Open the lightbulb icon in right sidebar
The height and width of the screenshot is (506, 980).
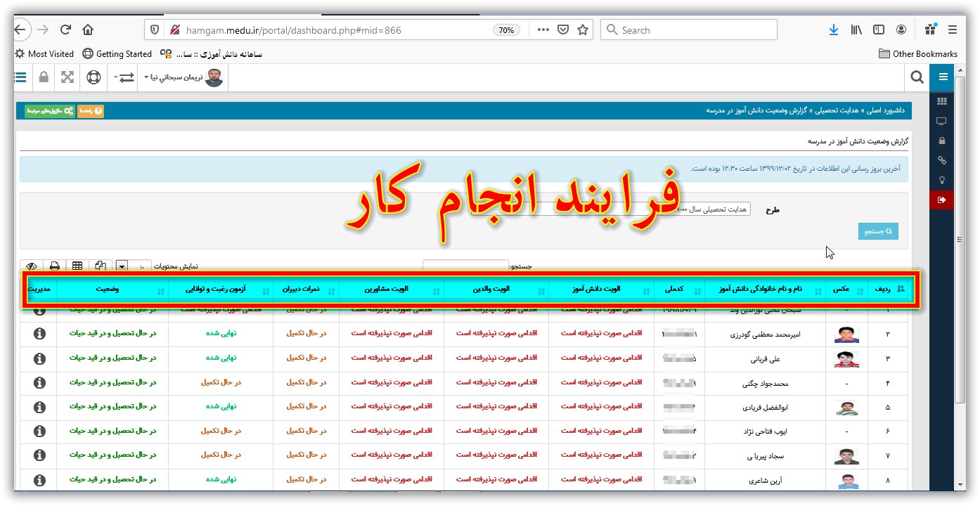[x=942, y=181]
